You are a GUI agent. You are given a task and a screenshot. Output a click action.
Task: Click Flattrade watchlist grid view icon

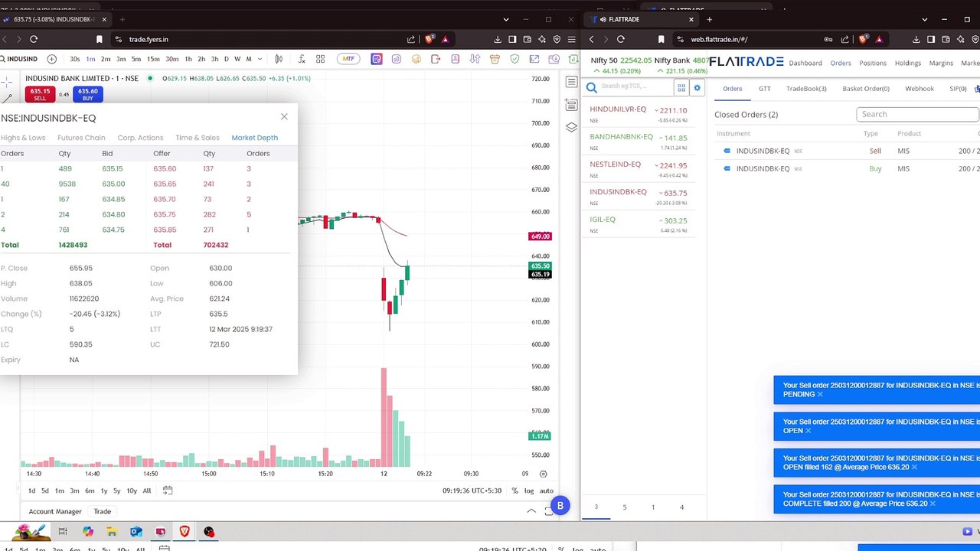[681, 88]
